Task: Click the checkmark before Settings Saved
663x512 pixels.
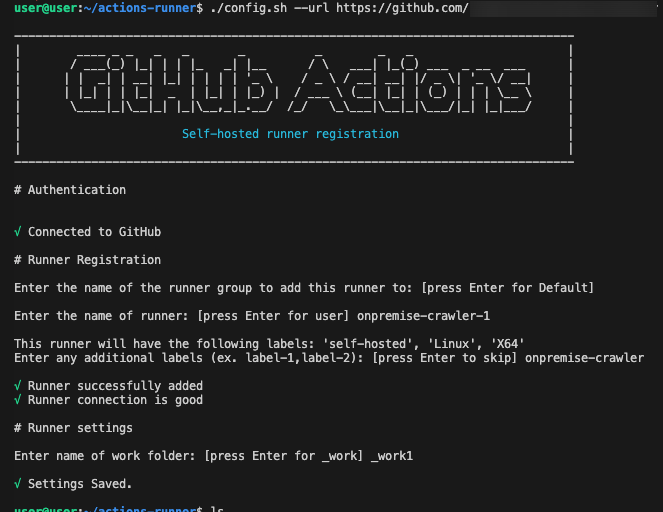Action: (19, 484)
